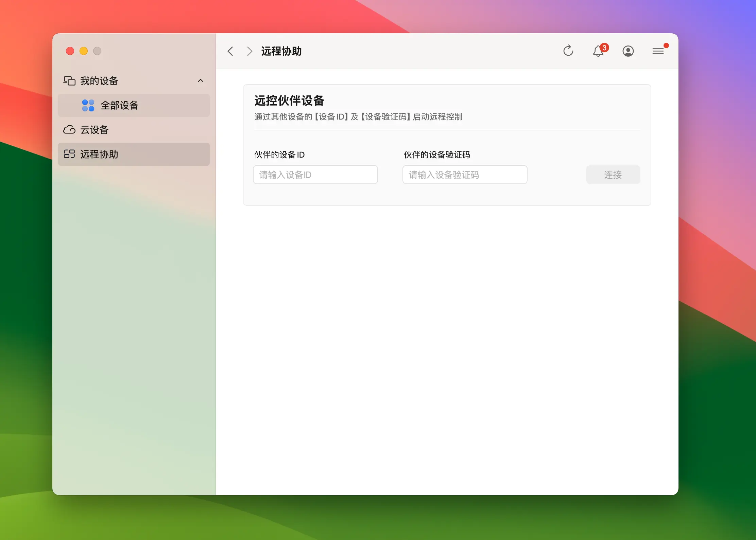Collapse the 我的设备 section chevron
The width and height of the screenshot is (756, 540).
[201, 81]
